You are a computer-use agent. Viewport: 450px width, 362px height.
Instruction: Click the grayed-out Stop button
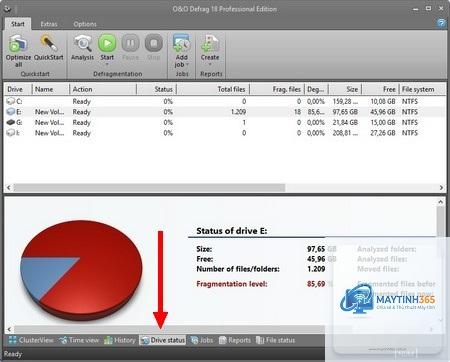[154, 43]
